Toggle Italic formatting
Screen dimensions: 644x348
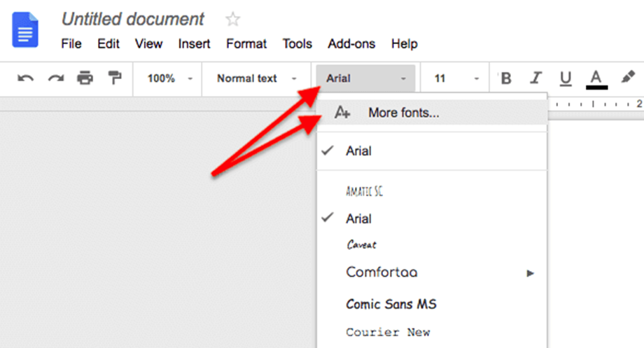(x=535, y=78)
